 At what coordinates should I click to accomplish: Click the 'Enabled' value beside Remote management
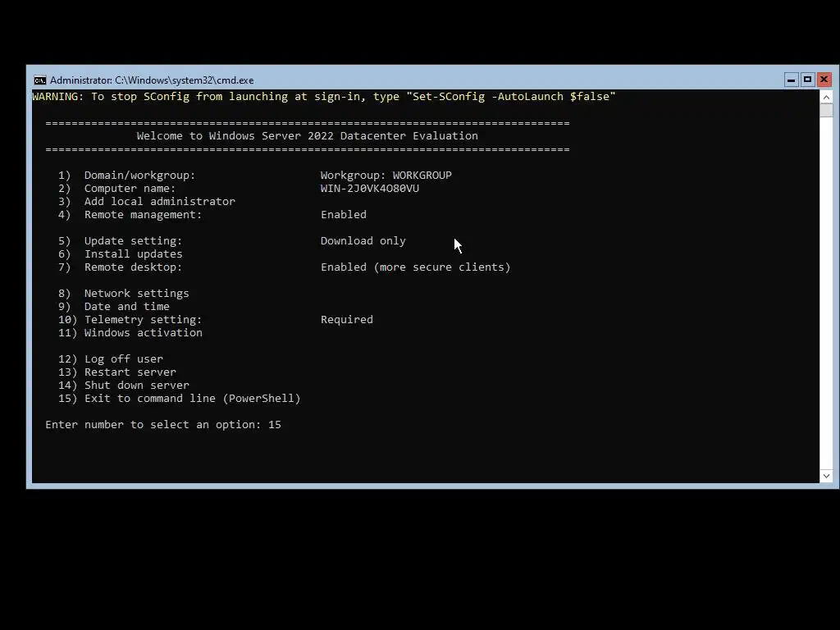(x=344, y=215)
